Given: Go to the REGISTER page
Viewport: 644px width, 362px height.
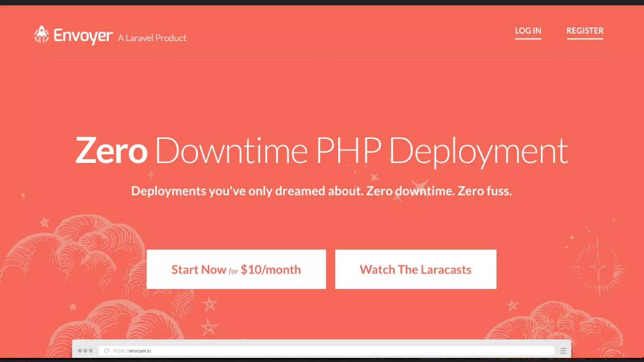Looking at the screenshot, I should (585, 31).
